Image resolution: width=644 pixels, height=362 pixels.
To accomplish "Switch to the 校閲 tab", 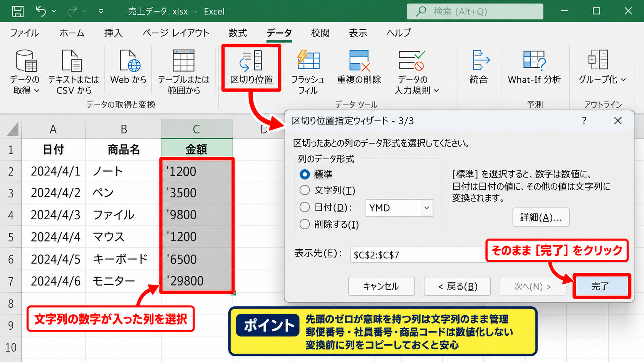I will tap(320, 33).
